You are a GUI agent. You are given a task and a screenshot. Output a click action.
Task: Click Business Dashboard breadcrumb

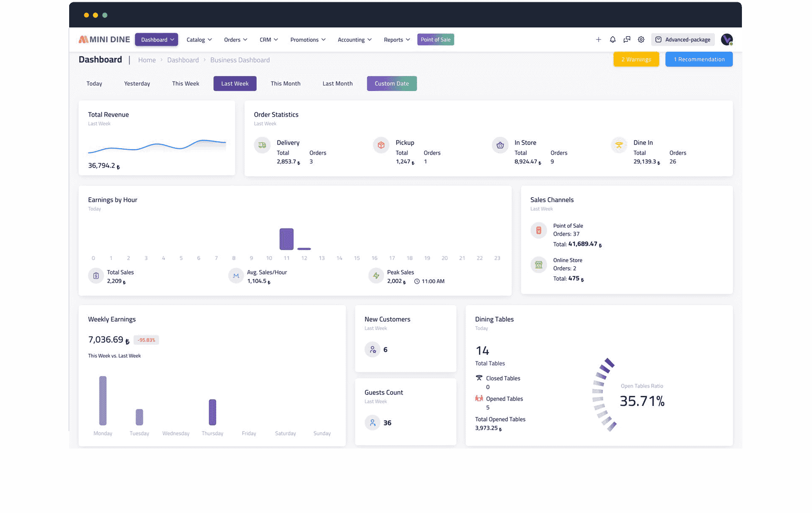coord(240,60)
